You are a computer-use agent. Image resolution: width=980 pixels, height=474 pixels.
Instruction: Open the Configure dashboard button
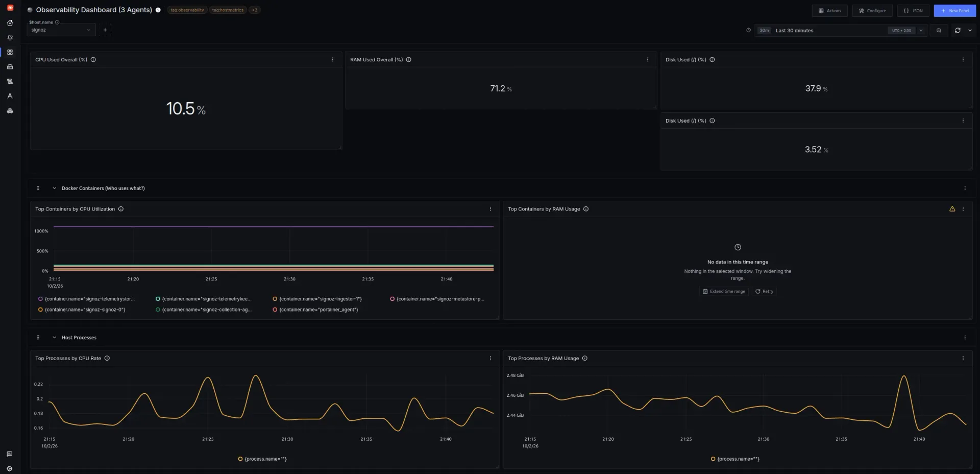pyautogui.click(x=872, y=11)
